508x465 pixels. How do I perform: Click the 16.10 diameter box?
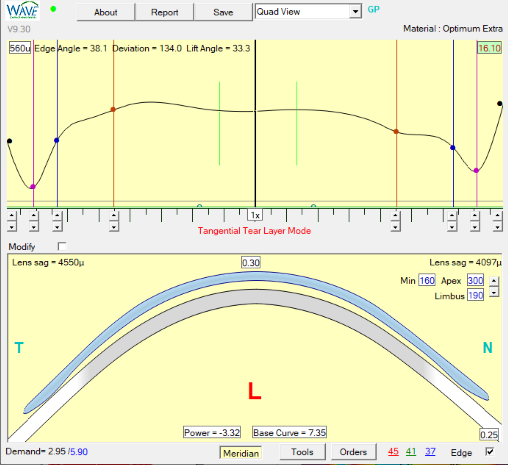[489, 48]
